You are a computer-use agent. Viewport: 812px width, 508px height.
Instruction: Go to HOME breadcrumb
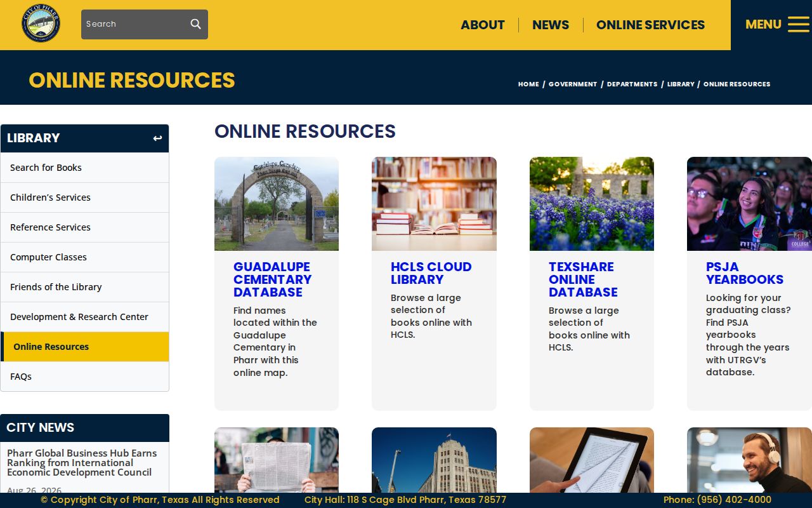pyautogui.click(x=528, y=84)
